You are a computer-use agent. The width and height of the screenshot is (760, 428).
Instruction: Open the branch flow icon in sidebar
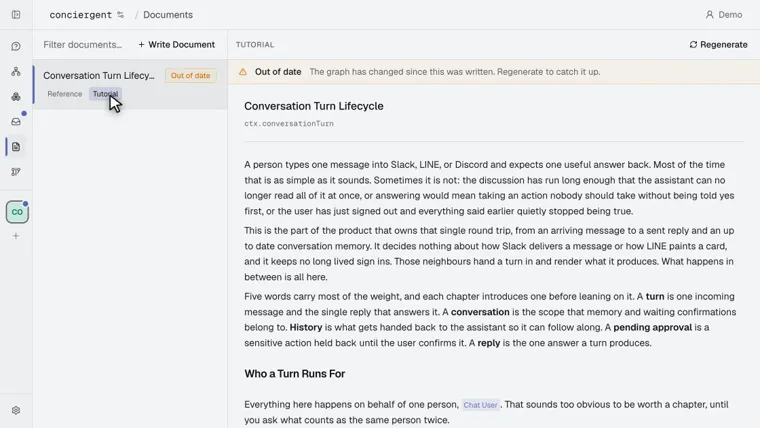[x=16, y=172]
